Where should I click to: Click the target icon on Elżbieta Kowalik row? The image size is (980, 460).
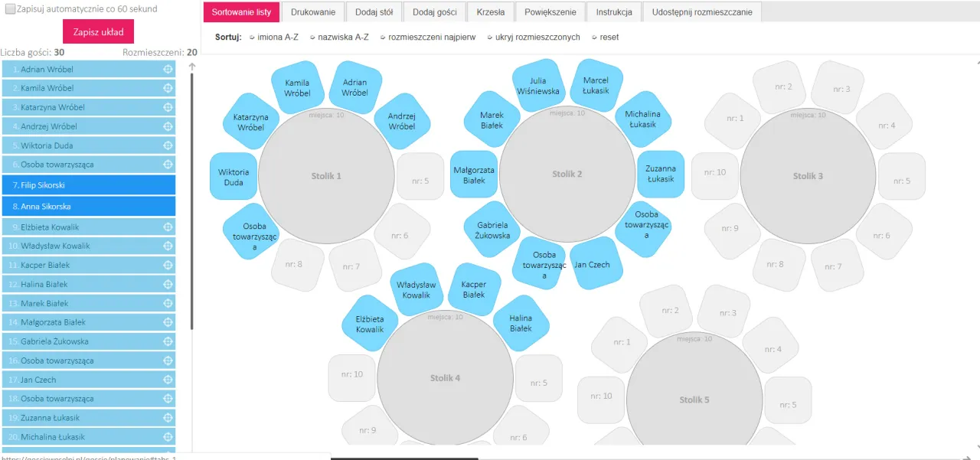point(168,227)
